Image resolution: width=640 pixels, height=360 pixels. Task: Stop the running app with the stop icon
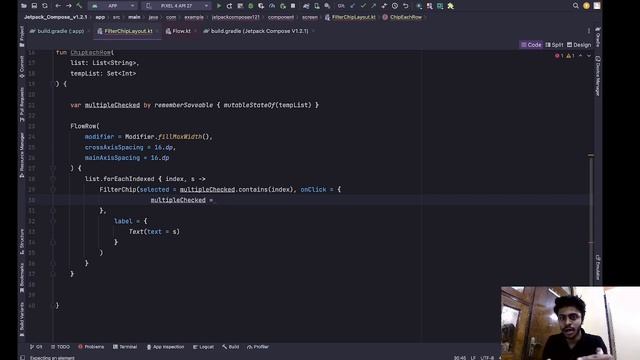point(293,6)
